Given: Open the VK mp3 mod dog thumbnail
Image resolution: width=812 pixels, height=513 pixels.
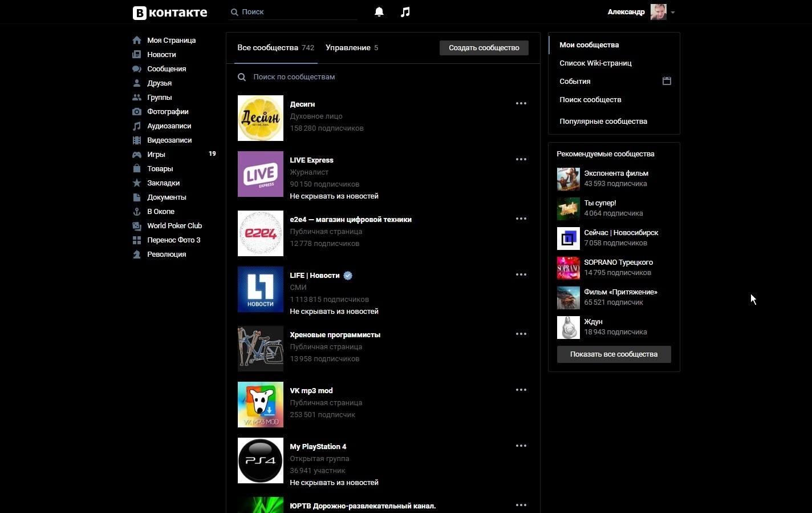Looking at the screenshot, I should [261, 405].
